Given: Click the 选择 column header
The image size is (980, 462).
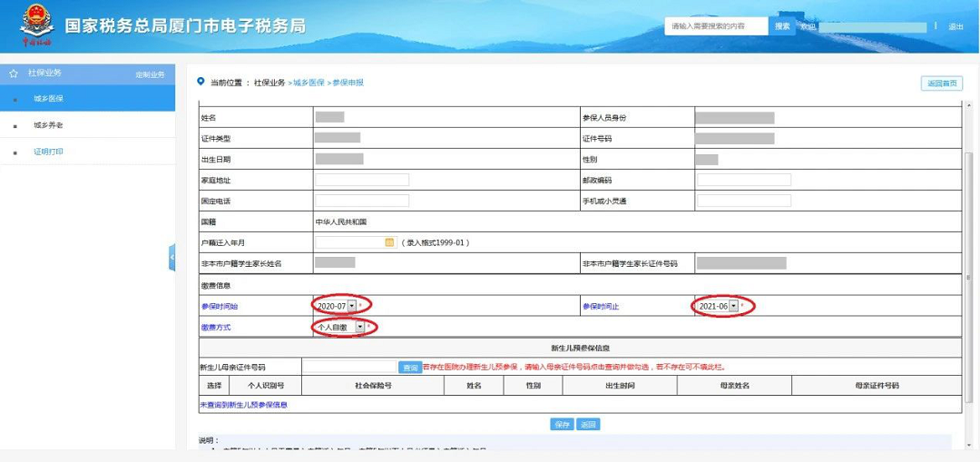Looking at the screenshot, I should 214,386.
